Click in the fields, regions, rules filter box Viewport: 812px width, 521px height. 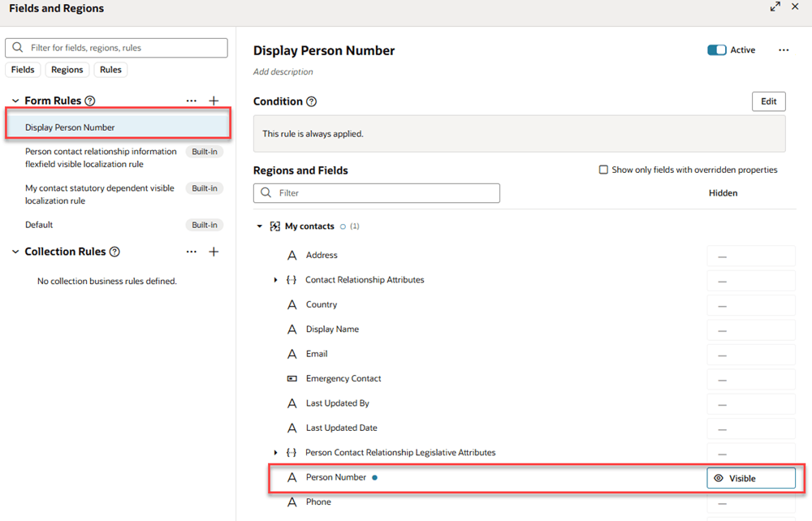pyautogui.click(x=116, y=48)
